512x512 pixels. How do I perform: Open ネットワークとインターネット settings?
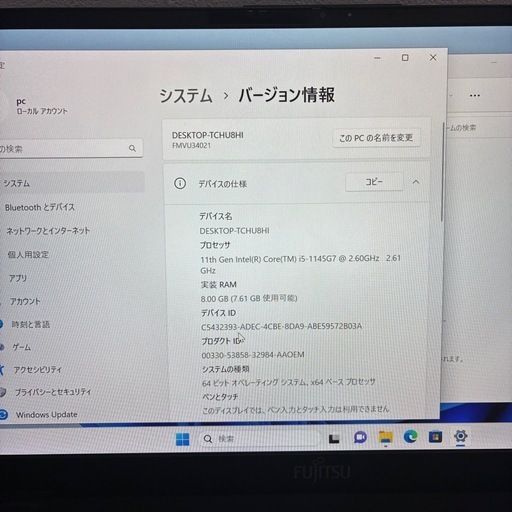(x=48, y=231)
